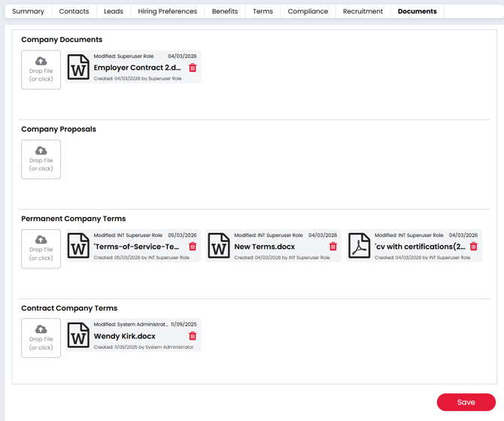Click trash icon for New Terms.docx
The height and width of the screenshot is (421, 504).
pyautogui.click(x=333, y=247)
